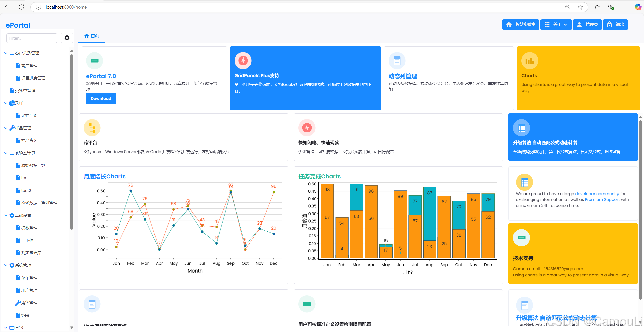Click the hamburger menu icon at top right
This screenshot has height=332, width=644.
pos(635,22)
